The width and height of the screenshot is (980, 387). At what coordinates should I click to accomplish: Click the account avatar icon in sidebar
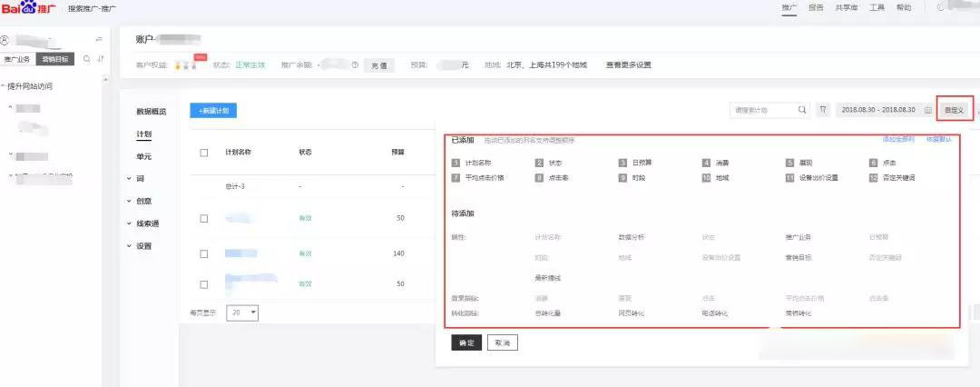point(5,39)
